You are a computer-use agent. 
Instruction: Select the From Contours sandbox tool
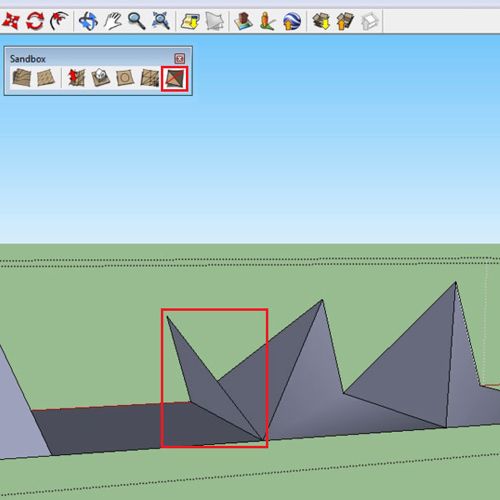click(x=22, y=78)
